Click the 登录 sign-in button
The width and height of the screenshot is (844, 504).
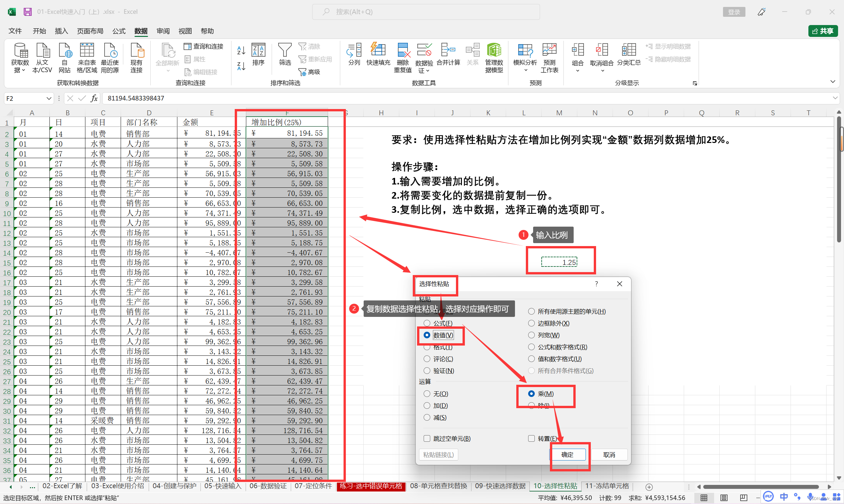point(734,12)
